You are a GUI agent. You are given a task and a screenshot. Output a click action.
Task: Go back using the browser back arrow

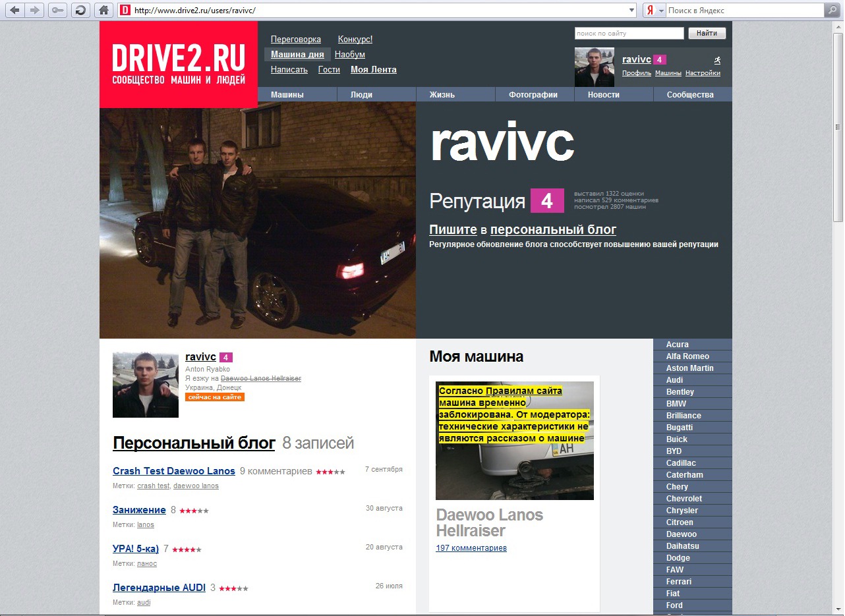point(15,10)
